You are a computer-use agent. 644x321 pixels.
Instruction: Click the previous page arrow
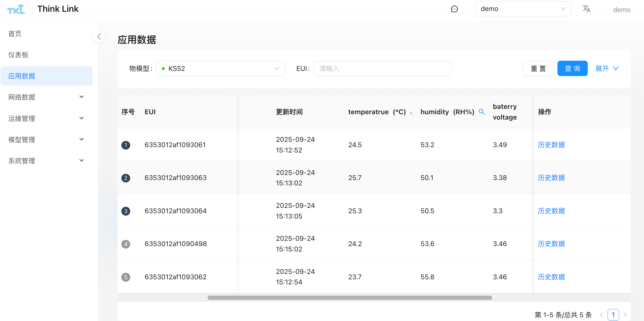pyautogui.click(x=602, y=315)
